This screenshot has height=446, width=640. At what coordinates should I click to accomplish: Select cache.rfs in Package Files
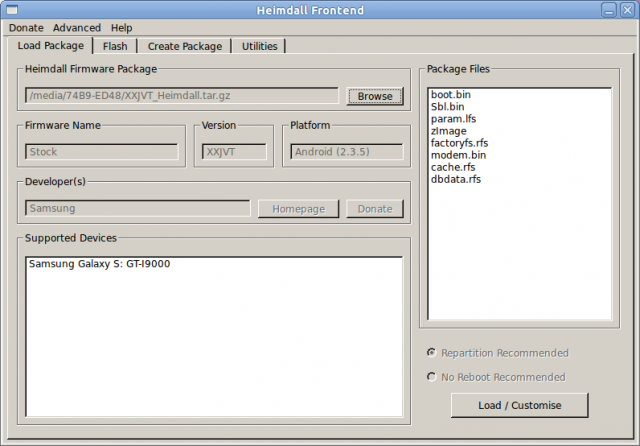click(453, 167)
